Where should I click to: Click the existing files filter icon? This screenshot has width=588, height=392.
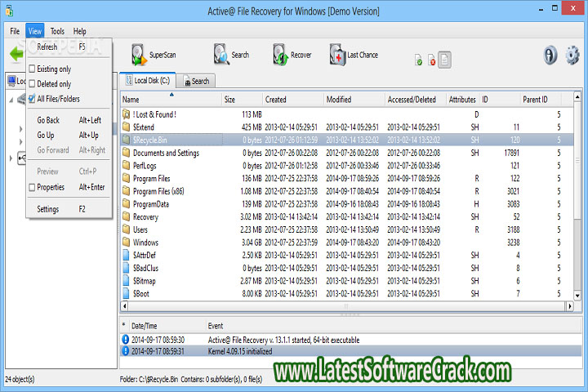pyautogui.click(x=418, y=60)
